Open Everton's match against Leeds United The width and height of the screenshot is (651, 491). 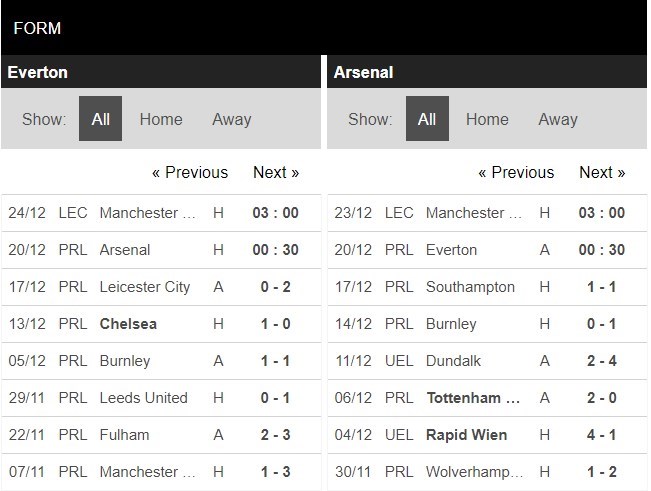[x=143, y=398]
